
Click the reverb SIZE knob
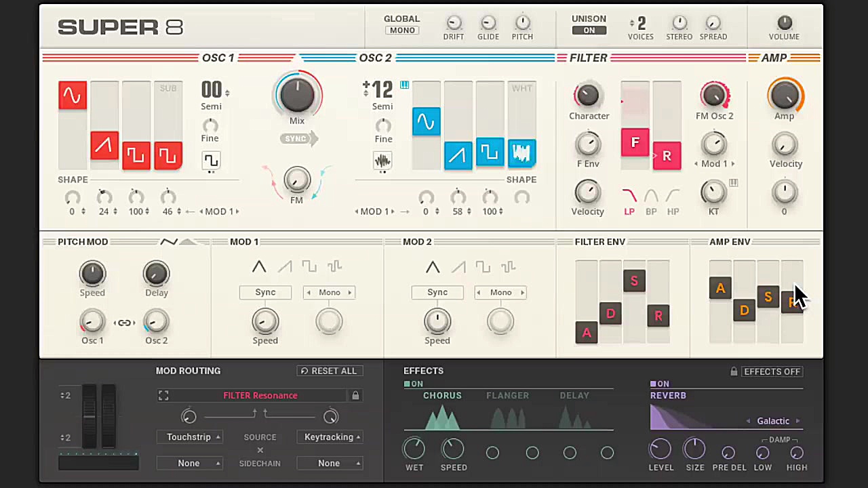click(694, 448)
